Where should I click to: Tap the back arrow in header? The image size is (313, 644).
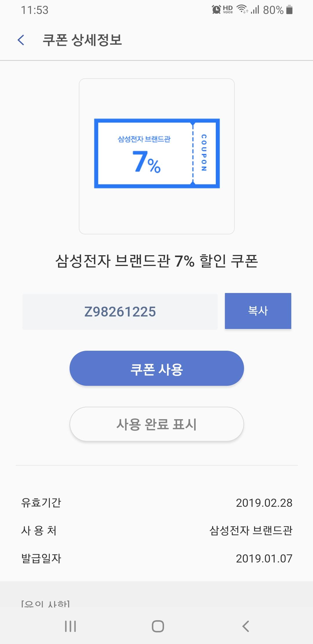point(21,40)
